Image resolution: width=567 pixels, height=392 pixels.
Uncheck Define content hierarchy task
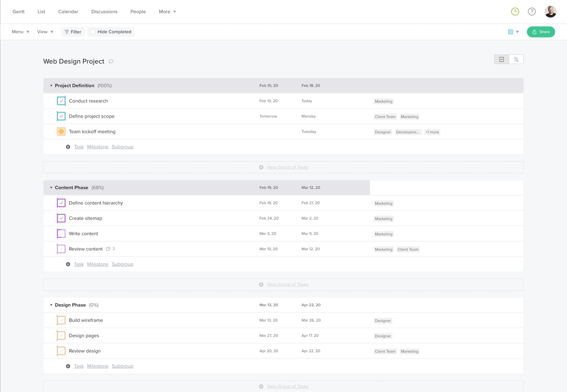[61, 203]
